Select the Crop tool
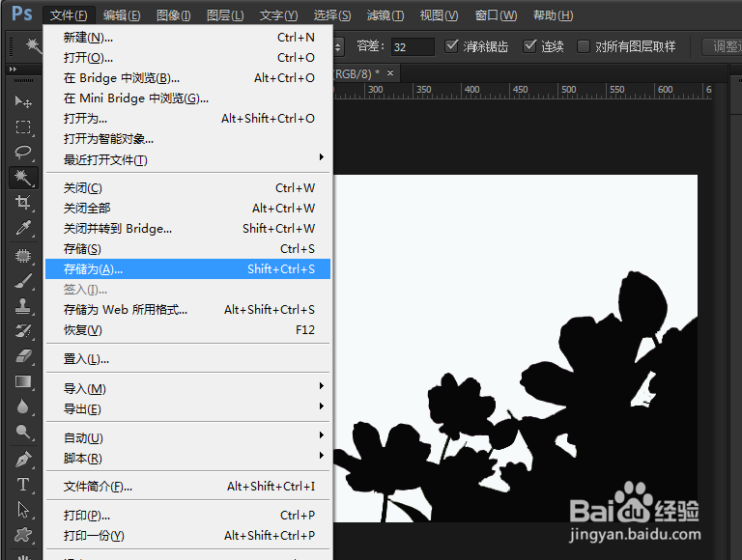Image resolution: width=742 pixels, height=560 pixels. click(x=23, y=203)
